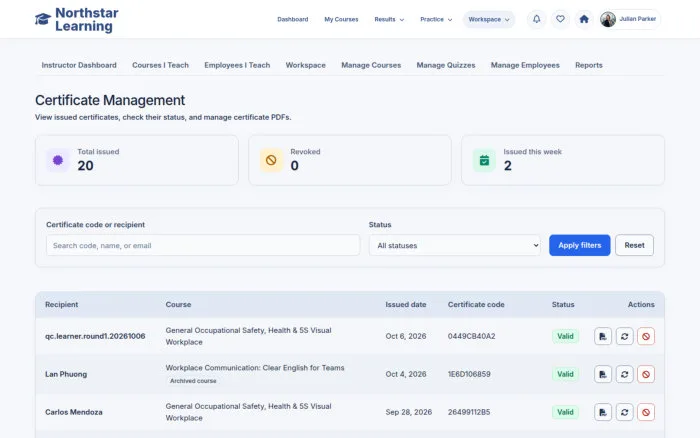Screen dimensions: 700x438
Task: Click the purple Total issued badge icon
Action: (58, 160)
